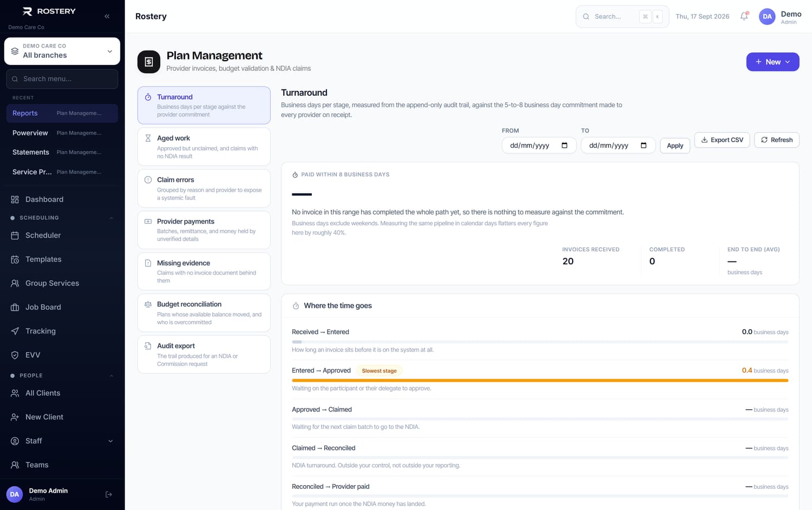Open Tracking from the sidebar

pyautogui.click(x=62, y=331)
